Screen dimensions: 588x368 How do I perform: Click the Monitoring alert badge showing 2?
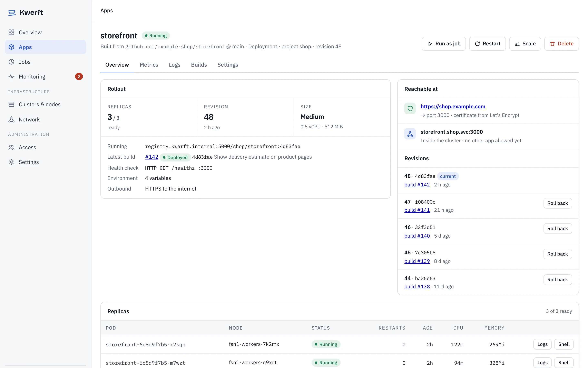[79, 76]
